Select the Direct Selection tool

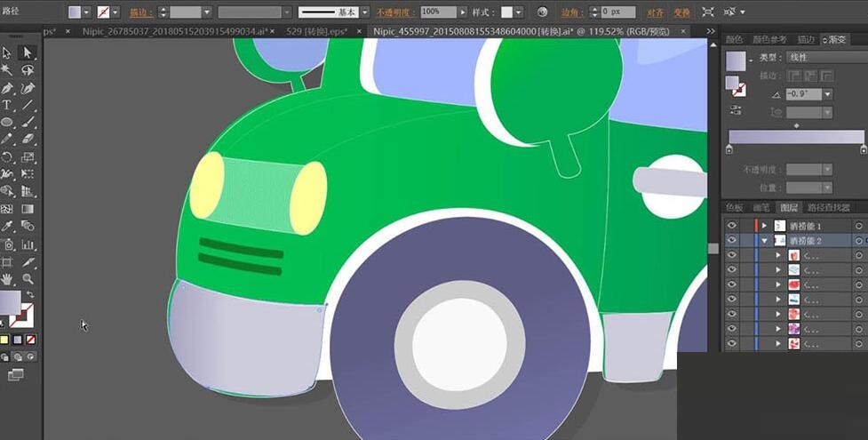coord(28,53)
